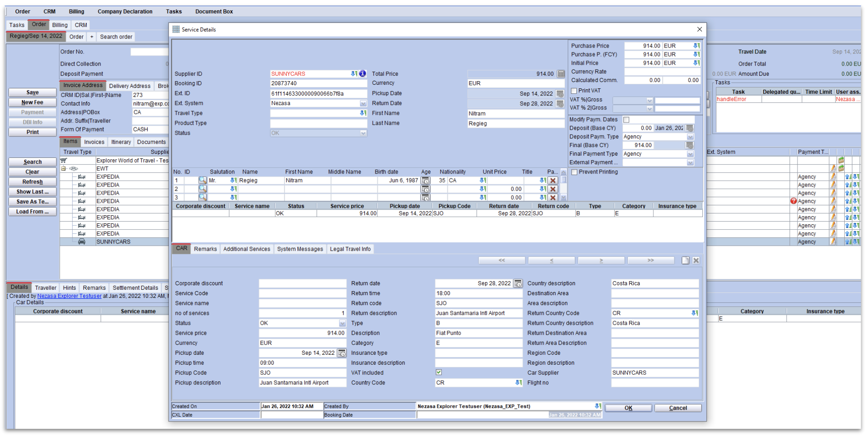Click the export folder icon in the Explorer World of Travel row

841,160
